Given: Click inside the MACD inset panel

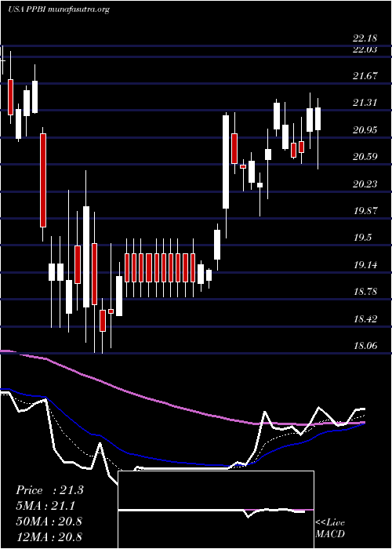Looking at the screenshot, I should (216, 510).
